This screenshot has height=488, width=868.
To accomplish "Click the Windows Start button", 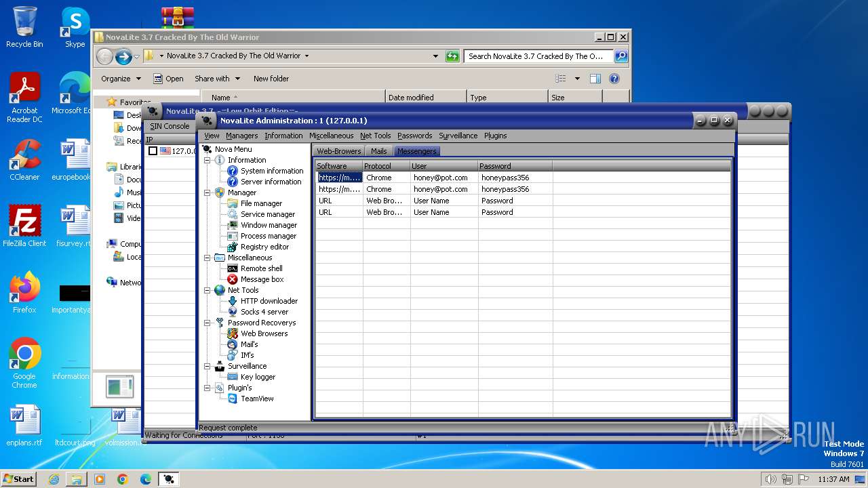I will point(19,479).
